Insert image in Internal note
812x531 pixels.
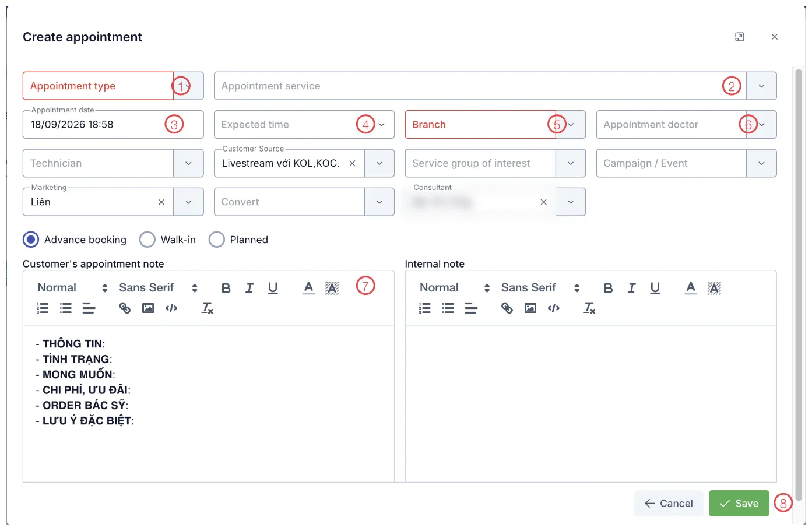pos(530,308)
